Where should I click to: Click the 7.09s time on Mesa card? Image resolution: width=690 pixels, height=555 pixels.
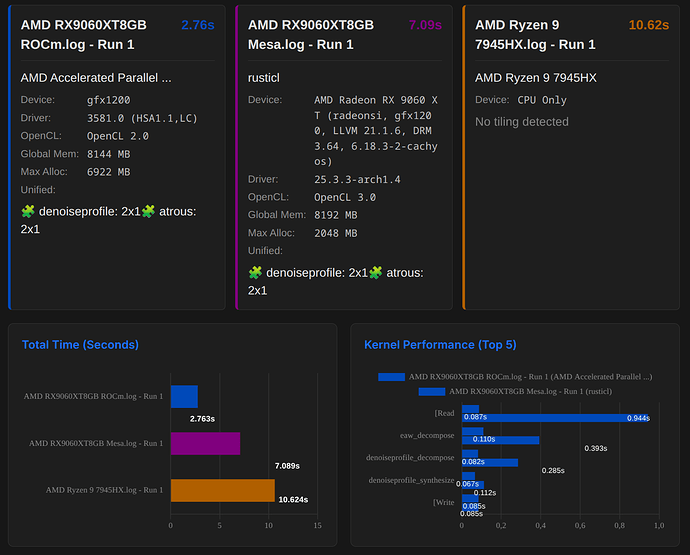(425, 24)
